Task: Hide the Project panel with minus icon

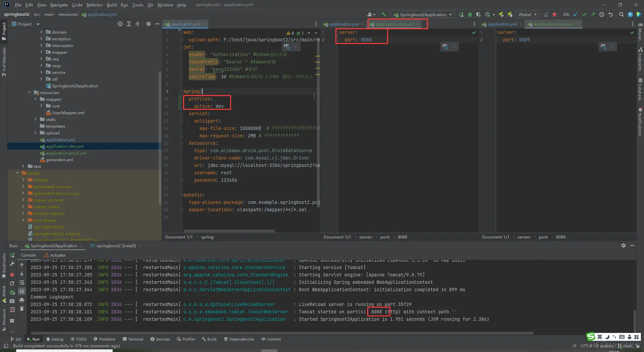Action: pyautogui.click(x=157, y=24)
